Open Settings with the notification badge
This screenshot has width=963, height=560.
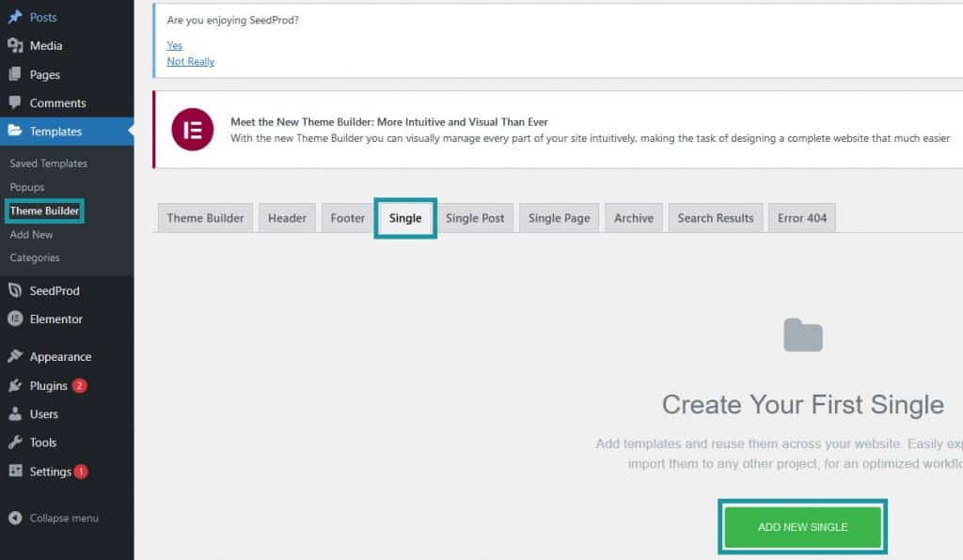click(x=13, y=472)
